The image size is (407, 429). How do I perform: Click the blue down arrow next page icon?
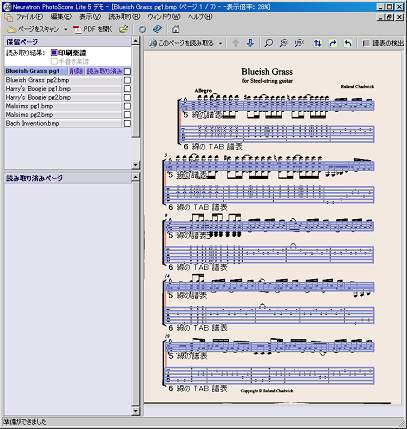(251, 43)
